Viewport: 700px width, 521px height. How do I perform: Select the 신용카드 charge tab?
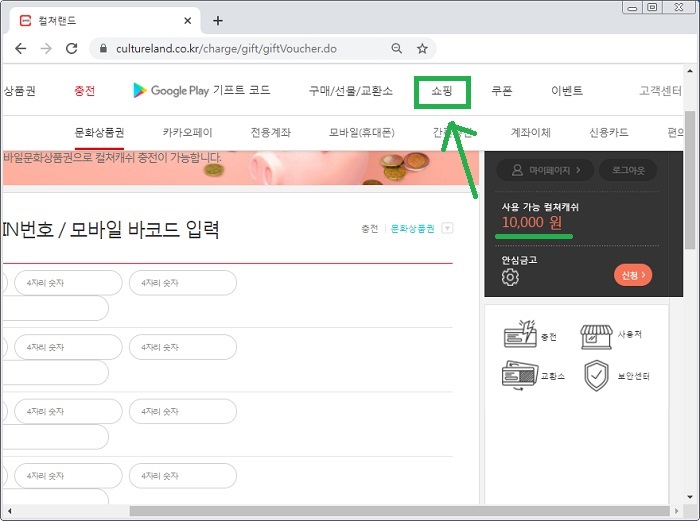608,133
